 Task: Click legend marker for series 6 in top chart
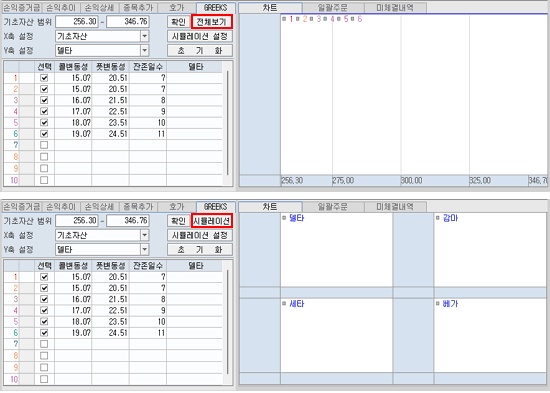(x=352, y=19)
